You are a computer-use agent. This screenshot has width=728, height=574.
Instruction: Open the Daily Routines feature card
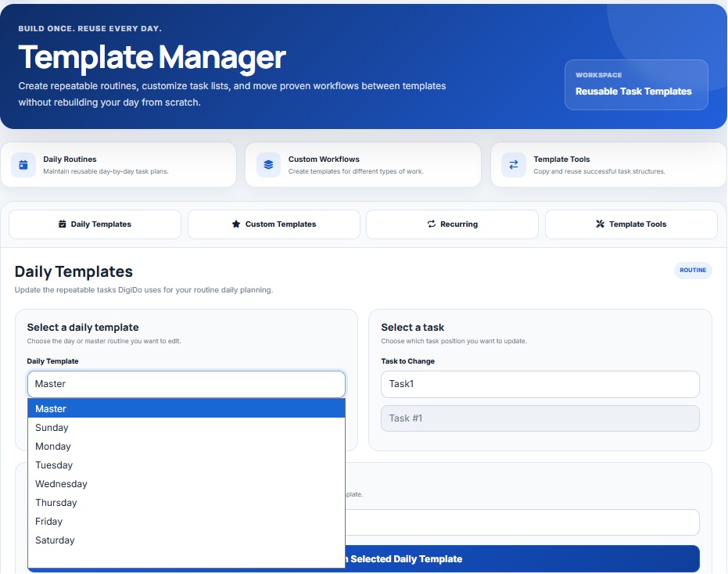click(x=118, y=165)
